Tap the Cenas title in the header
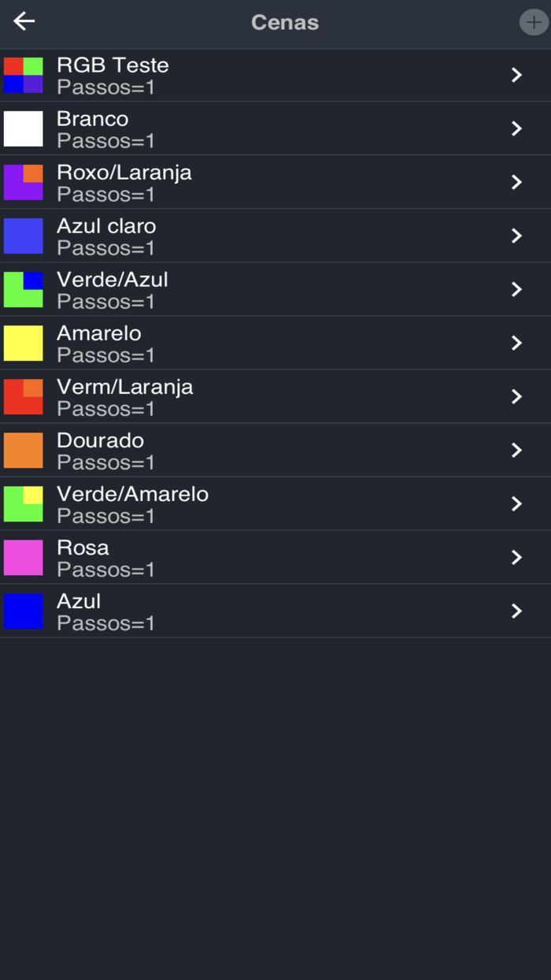The width and height of the screenshot is (551, 980). (x=284, y=22)
